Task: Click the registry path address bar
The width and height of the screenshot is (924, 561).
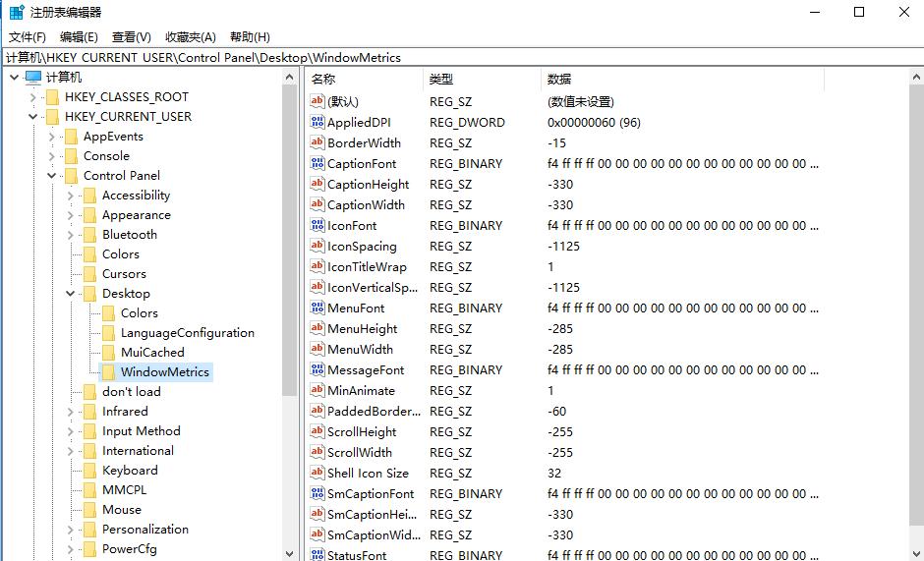Action: click(x=462, y=57)
